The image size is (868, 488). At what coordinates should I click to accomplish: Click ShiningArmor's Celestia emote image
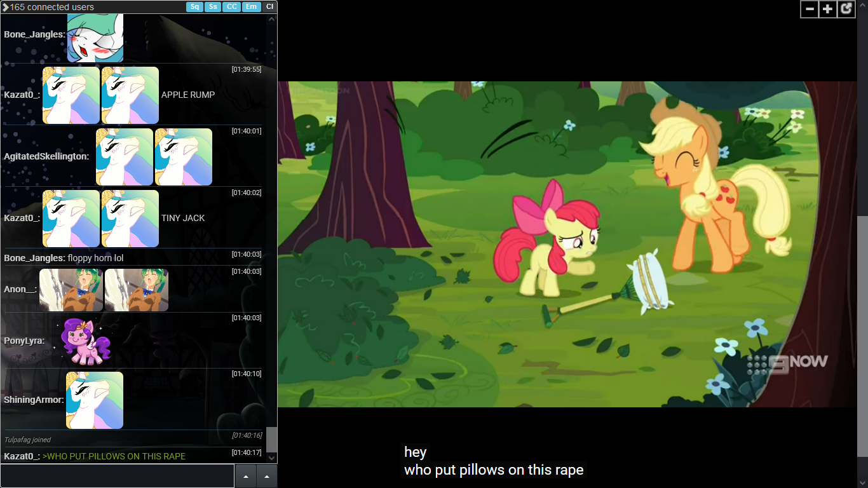95,400
